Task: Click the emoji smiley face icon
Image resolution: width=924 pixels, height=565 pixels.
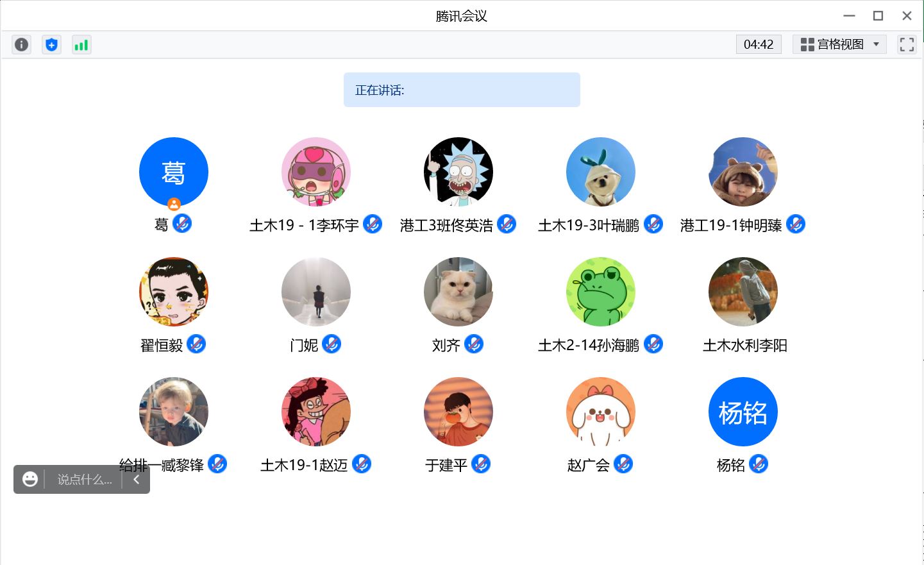Action: pyautogui.click(x=29, y=479)
